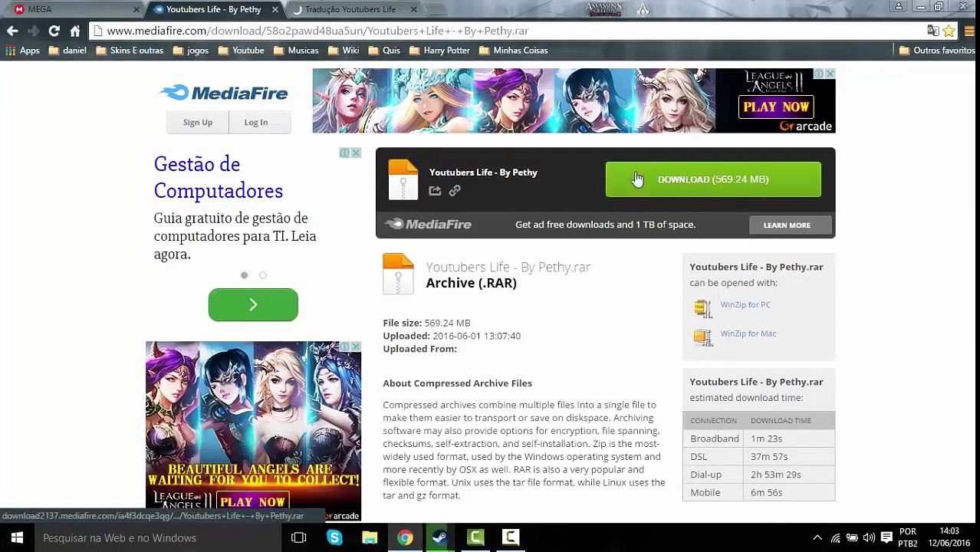Open the Harry Potter bookmarks folder
This screenshot has width=980, height=552.
[x=439, y=51]
